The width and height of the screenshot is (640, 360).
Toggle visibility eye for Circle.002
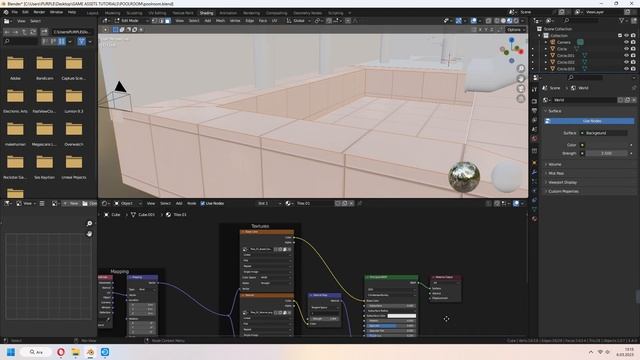[x=626, y=62]
